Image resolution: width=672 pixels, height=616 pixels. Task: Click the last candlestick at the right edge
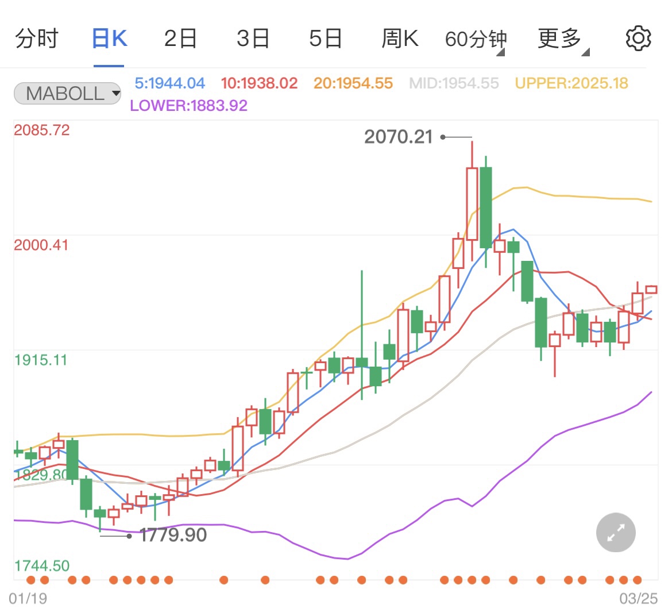pos(651,290)
